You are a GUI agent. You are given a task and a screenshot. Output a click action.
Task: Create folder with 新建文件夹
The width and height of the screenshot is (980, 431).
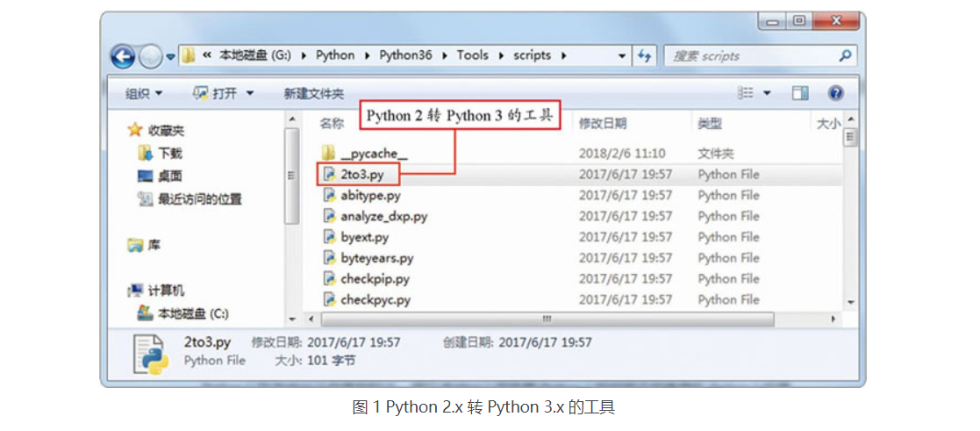(x=314, y=94)
